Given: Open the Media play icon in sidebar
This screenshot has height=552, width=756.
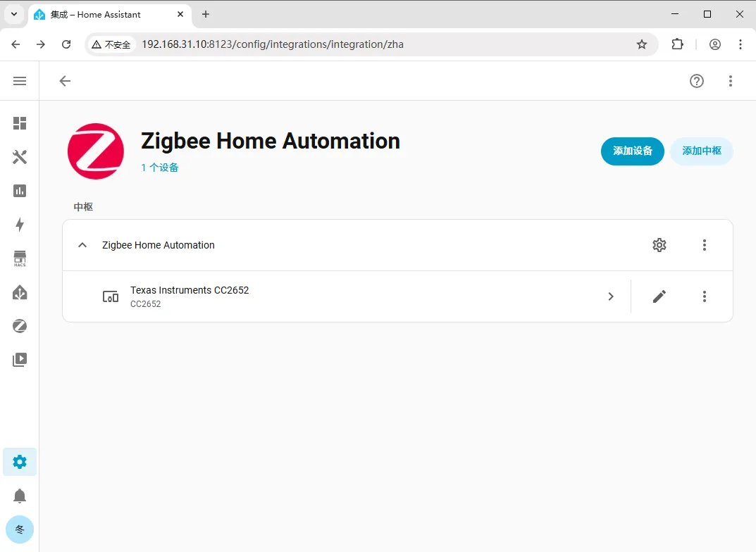Looking at the screenshot, I should tap(20, 360).
